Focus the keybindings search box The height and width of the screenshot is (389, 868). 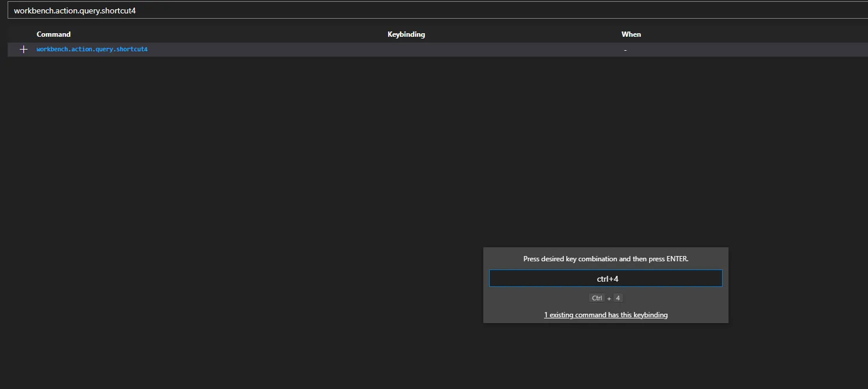point(438,10)
